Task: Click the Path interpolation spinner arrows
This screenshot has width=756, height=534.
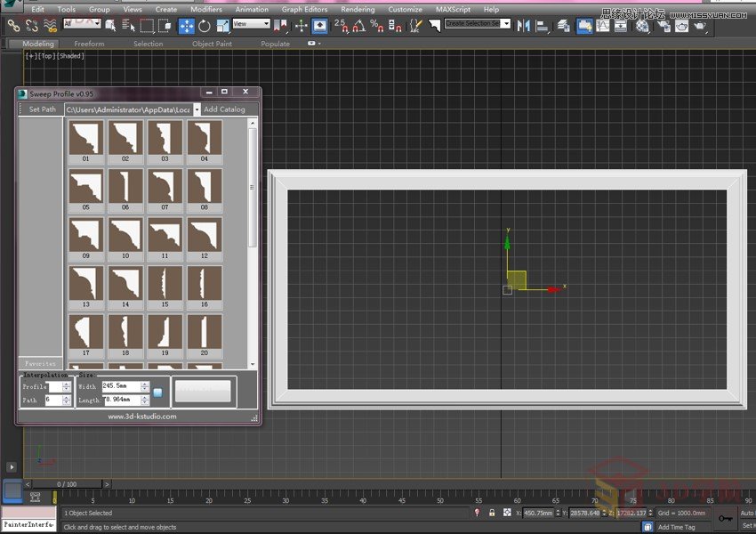Action: click(67, 400)
